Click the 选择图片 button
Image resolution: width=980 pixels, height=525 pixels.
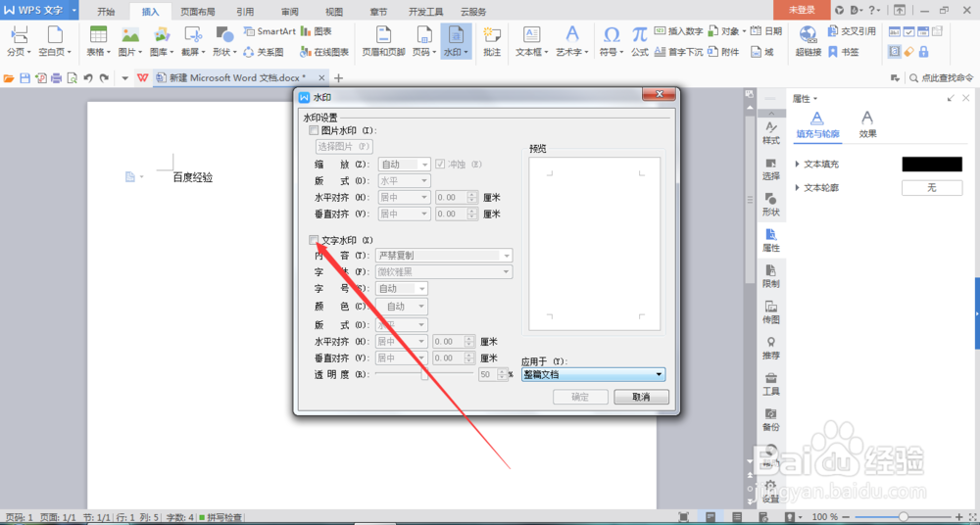pyautogui.click(x=344, y=147)
